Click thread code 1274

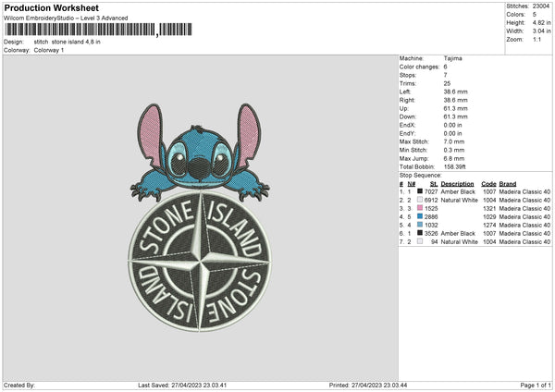coord(489,226)
